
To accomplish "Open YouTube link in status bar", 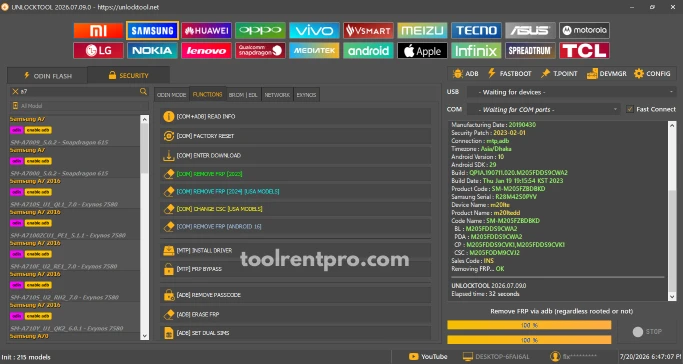I will point(429,357).
